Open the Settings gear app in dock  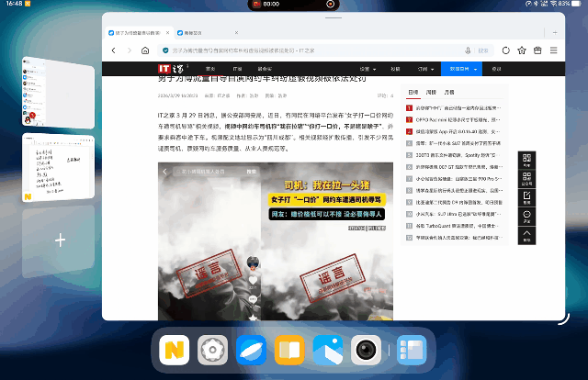(x=213, y=350)
